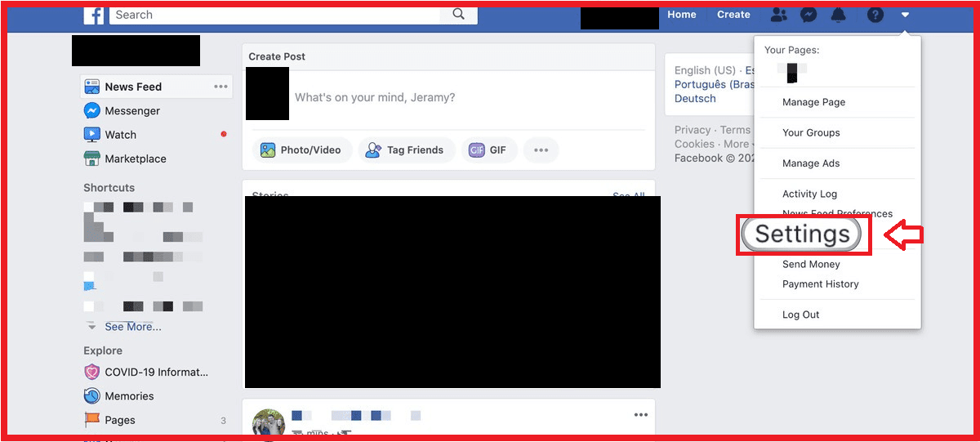Click the English (US) language text
Image resolution: width=980 pixels, height=442 pixels.
pos(705,70)
